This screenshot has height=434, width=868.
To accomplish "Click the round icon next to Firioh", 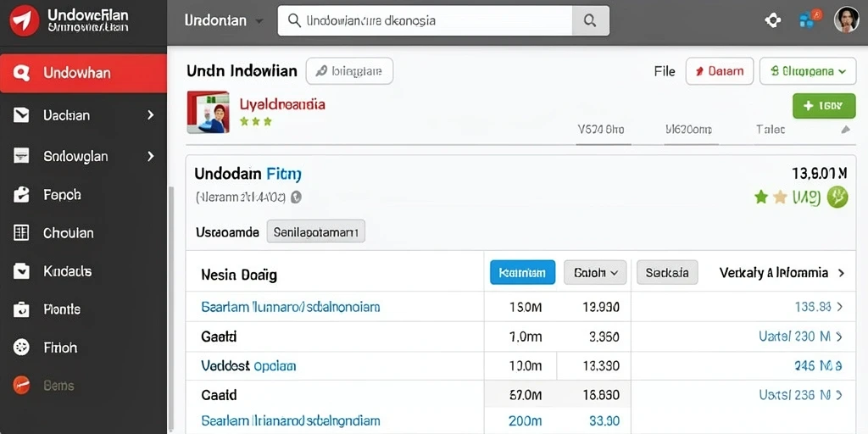I will [21, 348].
